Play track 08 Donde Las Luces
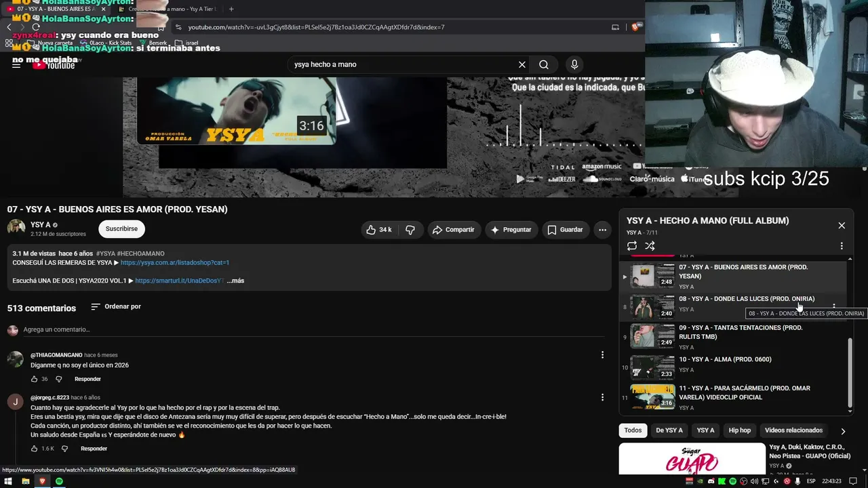The image size is (868, 488). 747,299
